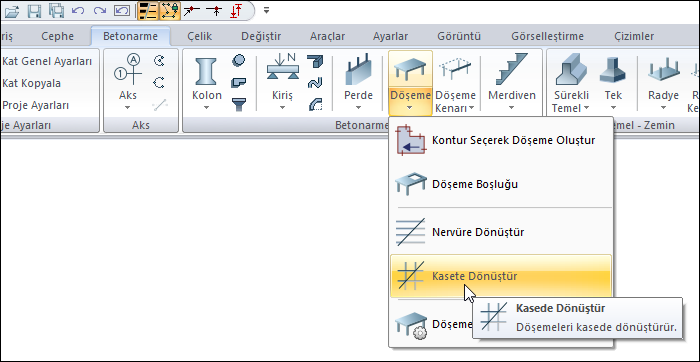Click the arc beam icon below curved beam
This screenshot has width=700, height=362.
pos(315,105)
